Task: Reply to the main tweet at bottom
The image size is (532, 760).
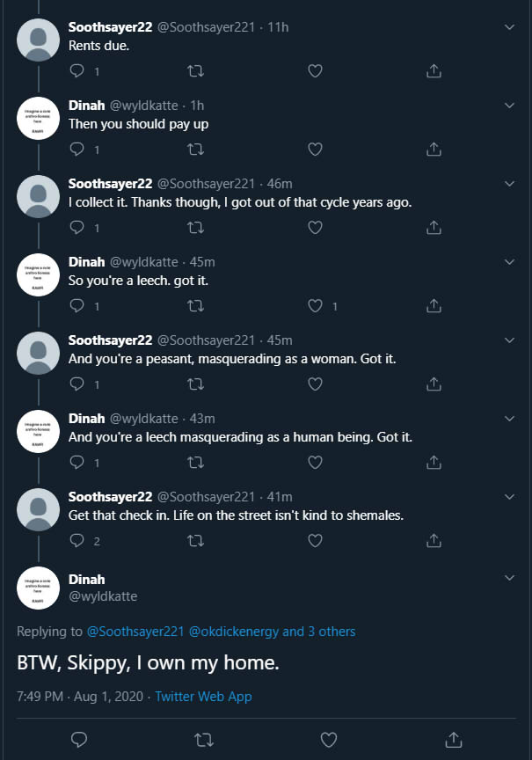Action: pyautogui.click(x=79, y=740)
